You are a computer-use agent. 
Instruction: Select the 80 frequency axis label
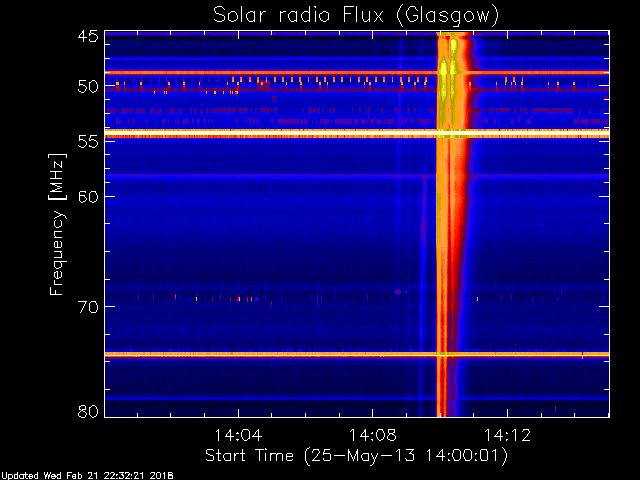(x=88, y=411)
